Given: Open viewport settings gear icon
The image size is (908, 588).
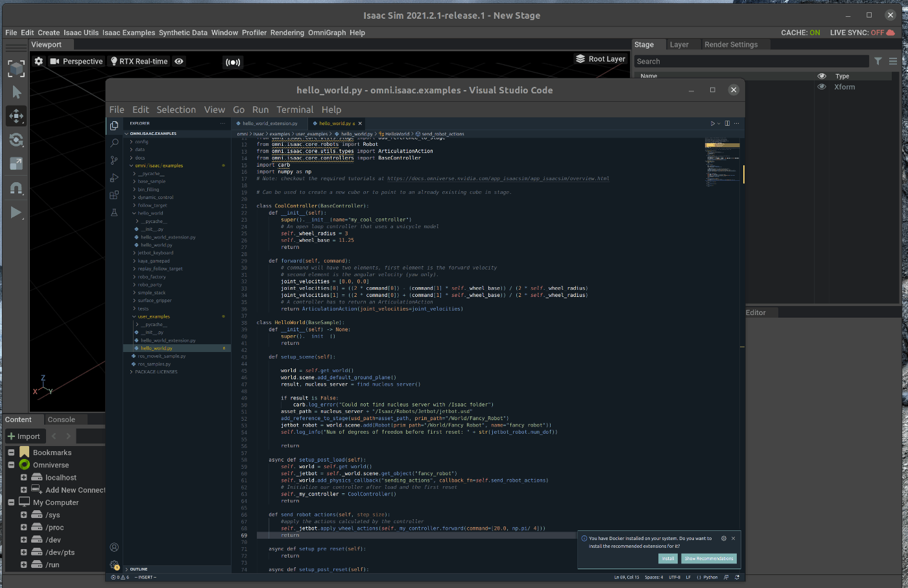Looking at the screenshot, I should point(39,61).
